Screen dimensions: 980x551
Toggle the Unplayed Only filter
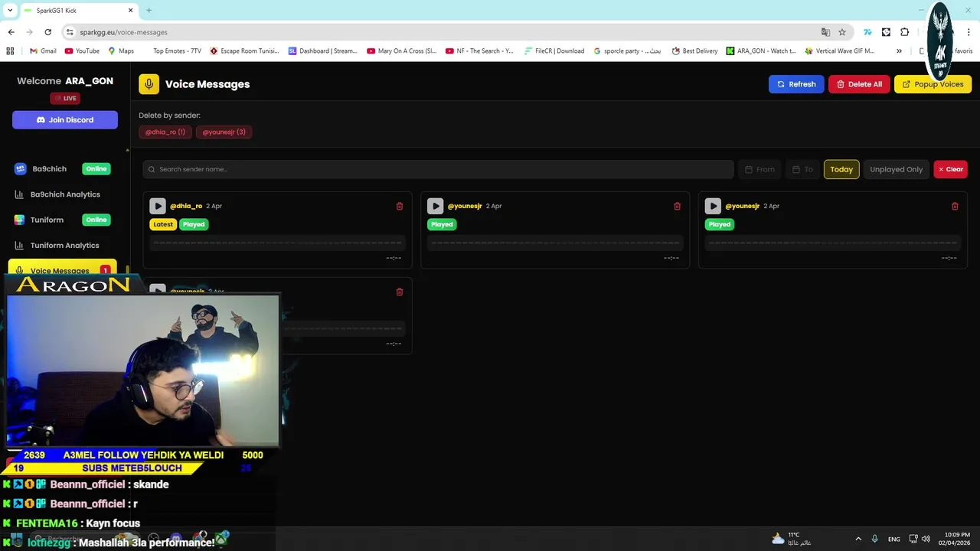click(x=896, y=169)
